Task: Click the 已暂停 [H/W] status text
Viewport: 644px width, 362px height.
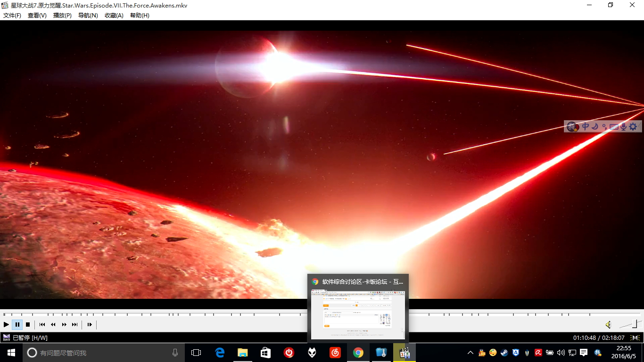Action: coord(30,338)
